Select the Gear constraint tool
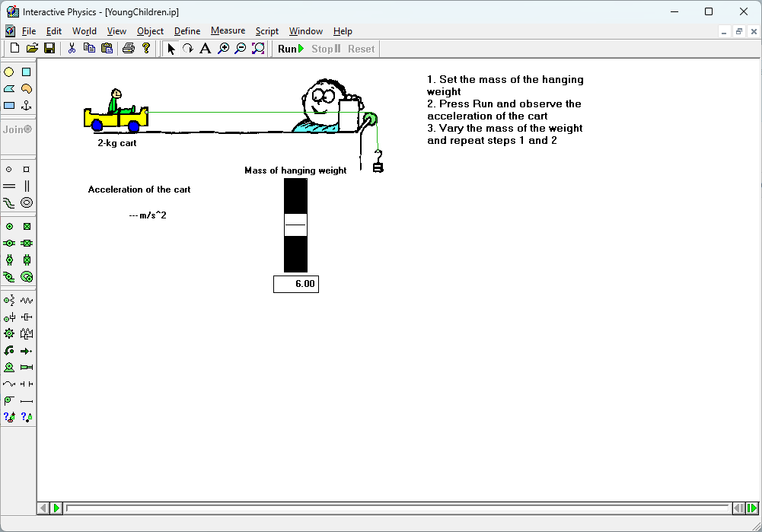This screenshot has height=532, width=762. point(9,333)
